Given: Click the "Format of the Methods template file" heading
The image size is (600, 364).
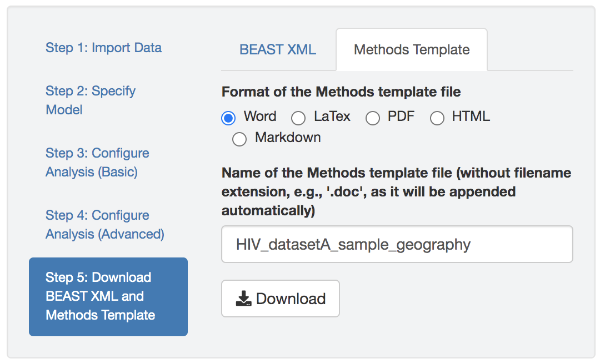Looking at the screenshot, I should coord(341,92).
